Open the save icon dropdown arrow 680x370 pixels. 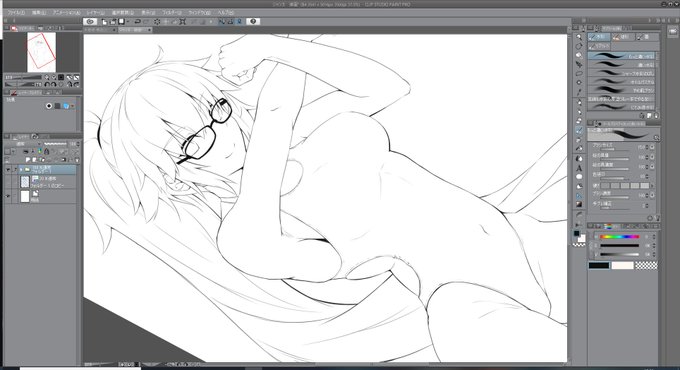click(x=128, y=21)
